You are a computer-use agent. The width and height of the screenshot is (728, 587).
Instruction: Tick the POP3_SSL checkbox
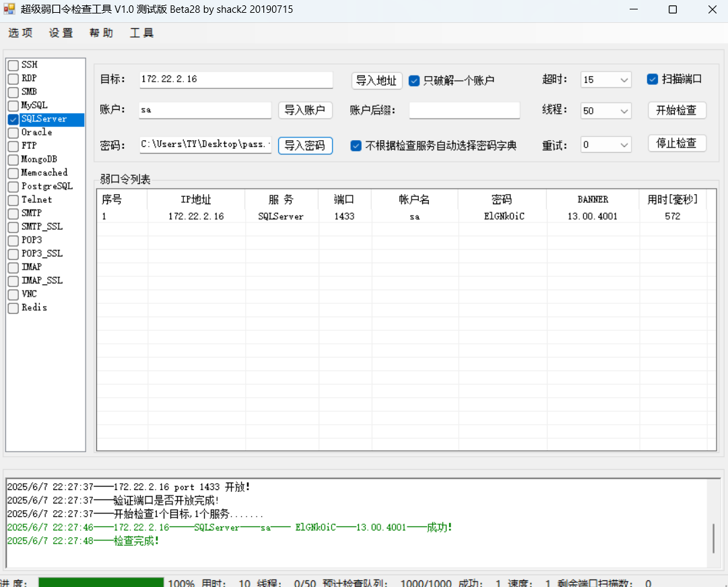point(13,254)
